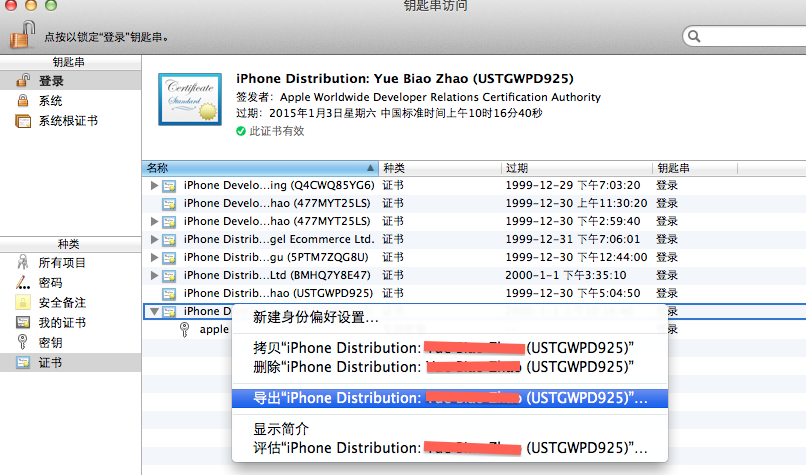Click the 我的证书 certificate icon

(23, 322)
